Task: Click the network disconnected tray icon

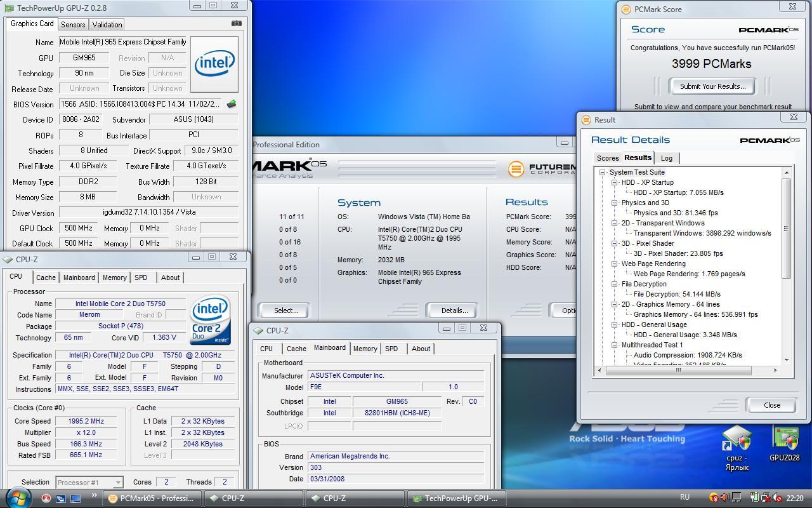Action: (x=766, y=498)
